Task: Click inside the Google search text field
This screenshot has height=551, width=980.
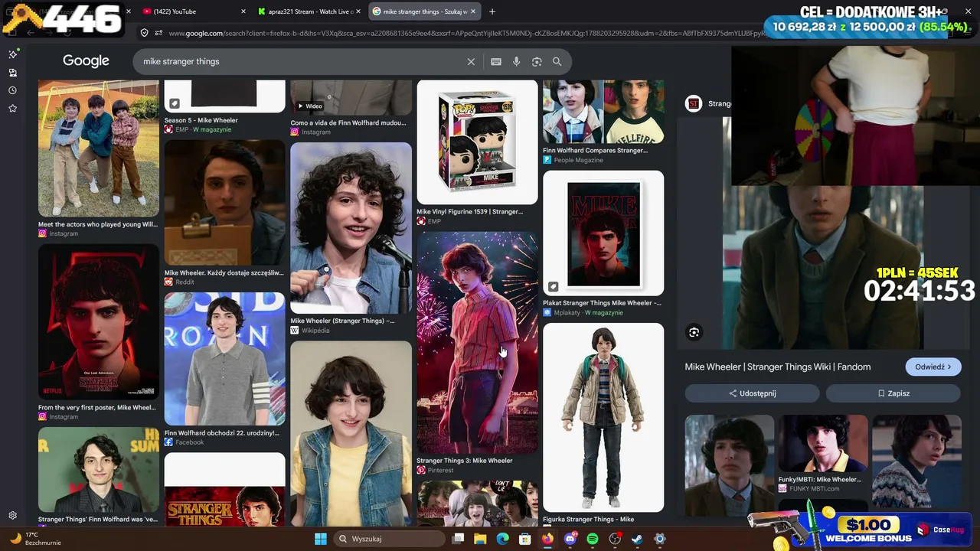Action: pyautogui.click(x=302, y=62)
